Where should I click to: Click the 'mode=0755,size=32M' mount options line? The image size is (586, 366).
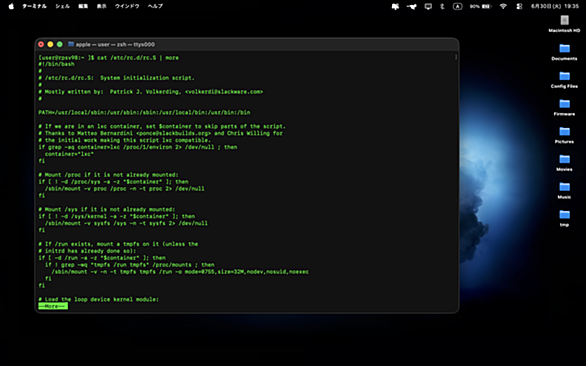[x=180, y=272]
